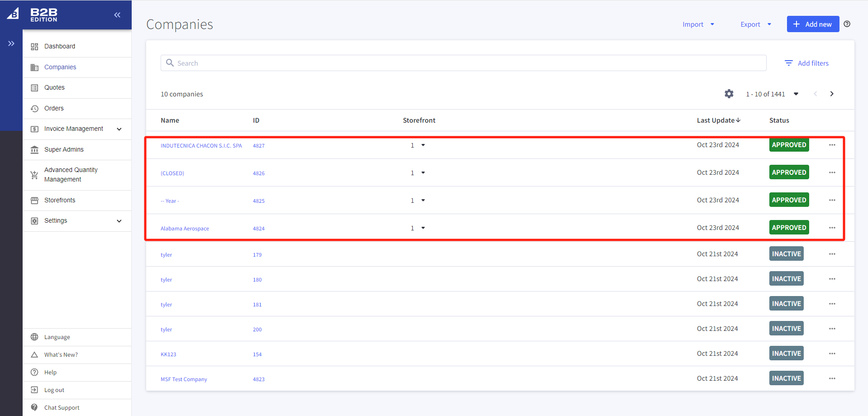Click the BigCommerce logo icon
868x416 pixels.
13,14
